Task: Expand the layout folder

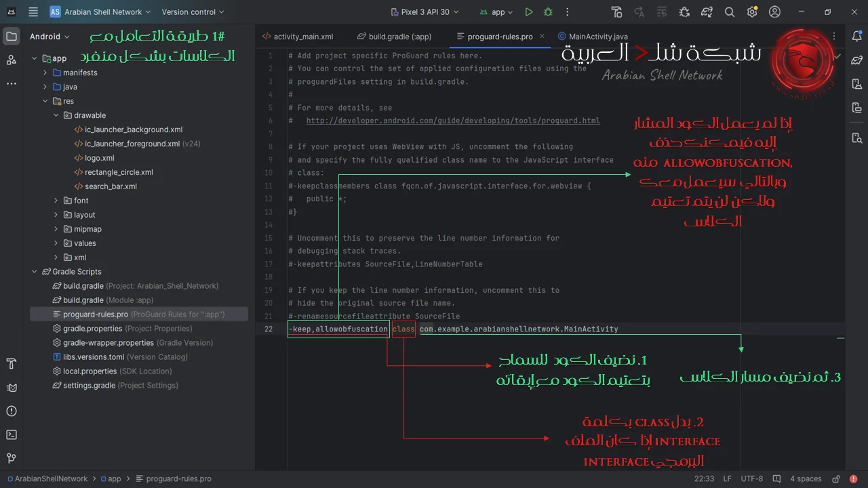Action: point(56,215)
